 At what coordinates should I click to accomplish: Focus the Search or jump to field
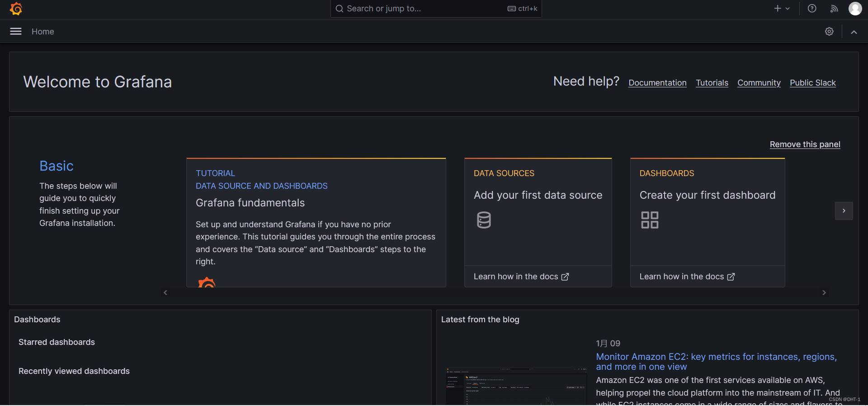[436, 9]
